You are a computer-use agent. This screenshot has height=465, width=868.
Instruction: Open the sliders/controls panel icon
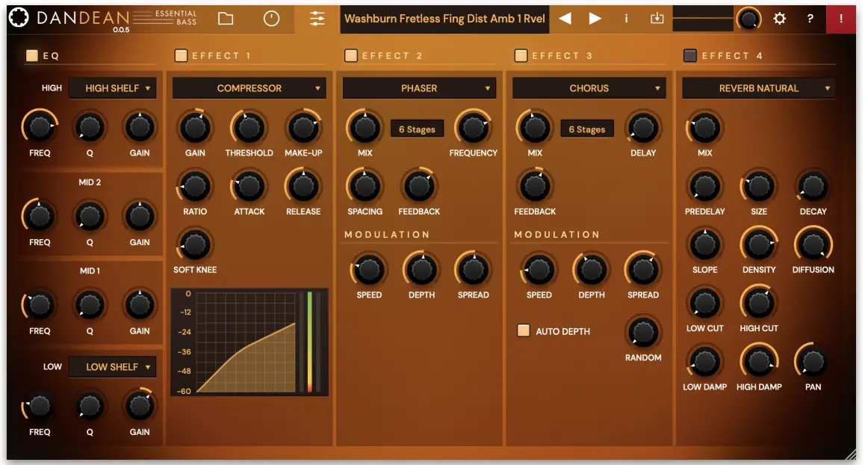(317, 19)
